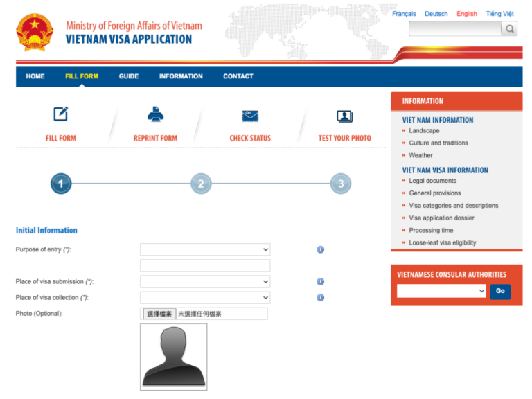Open the GUIDE menu item

(129, 76)
